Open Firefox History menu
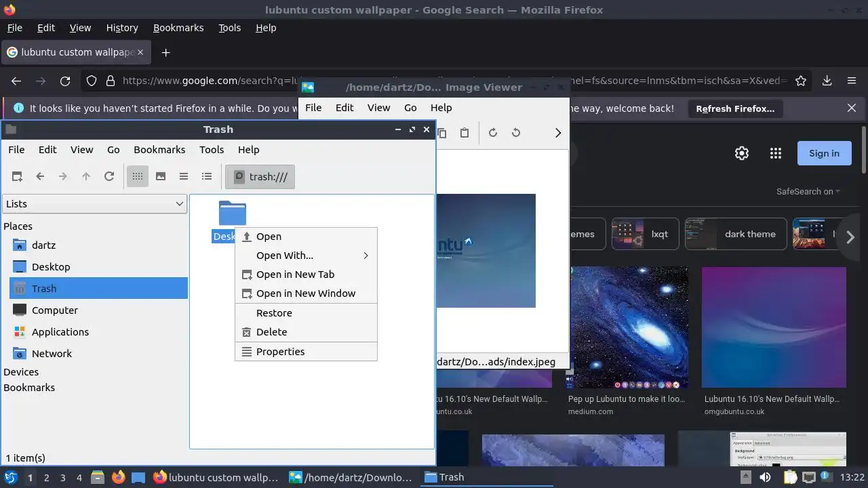 (122, 28)
